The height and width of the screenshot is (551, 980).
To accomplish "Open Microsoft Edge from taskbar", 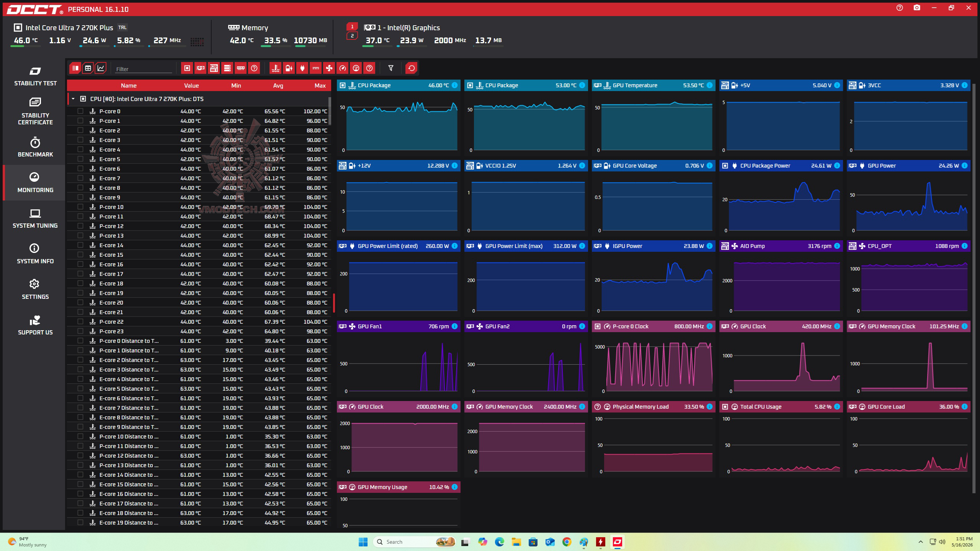I will tap(499, 542).
